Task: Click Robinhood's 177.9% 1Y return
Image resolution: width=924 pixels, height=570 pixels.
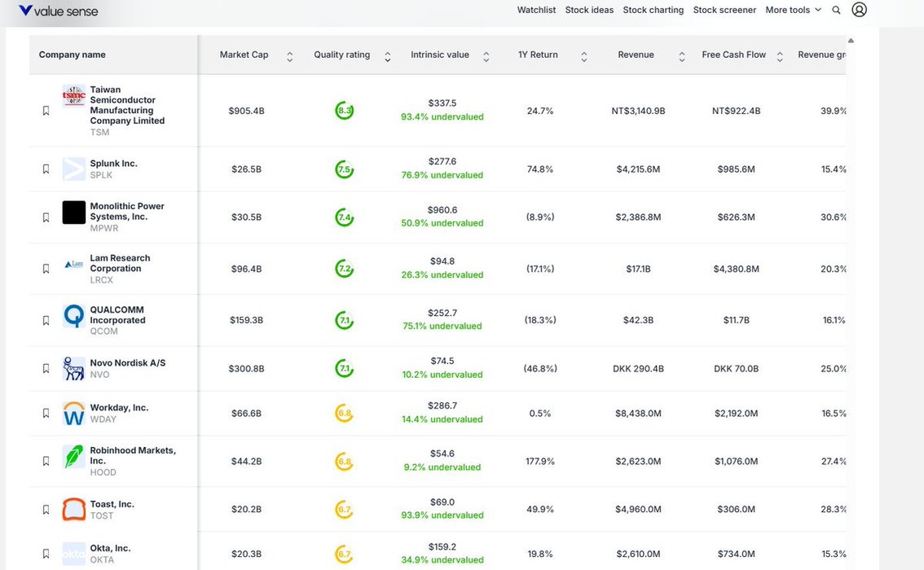Action: 540,462
